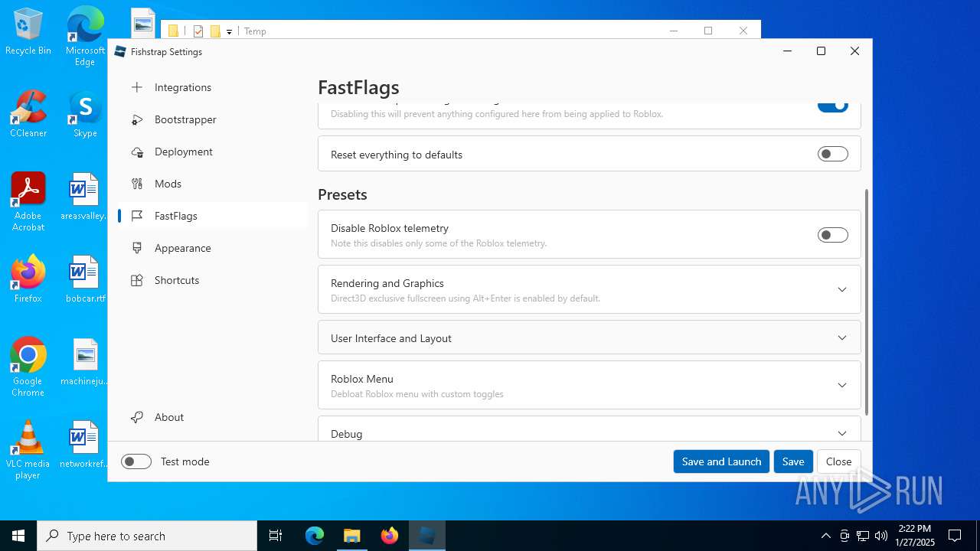This screenshot has width=980, height=551.
Task: Click the Deployment cloud icon
Action: [x=137, y=152]
